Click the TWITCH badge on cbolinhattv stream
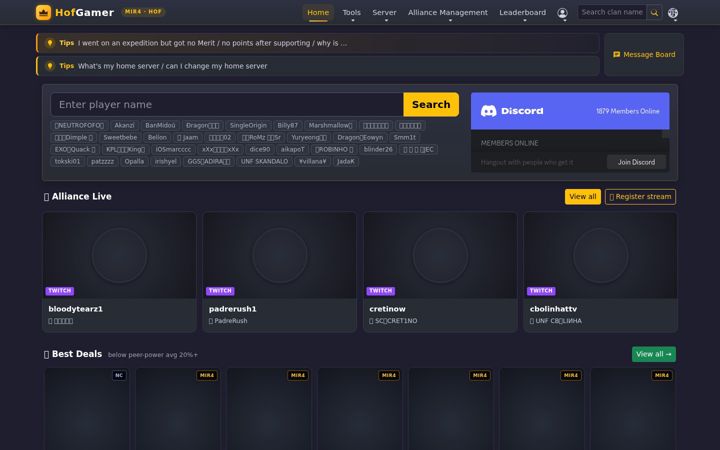 pos(541,291)
